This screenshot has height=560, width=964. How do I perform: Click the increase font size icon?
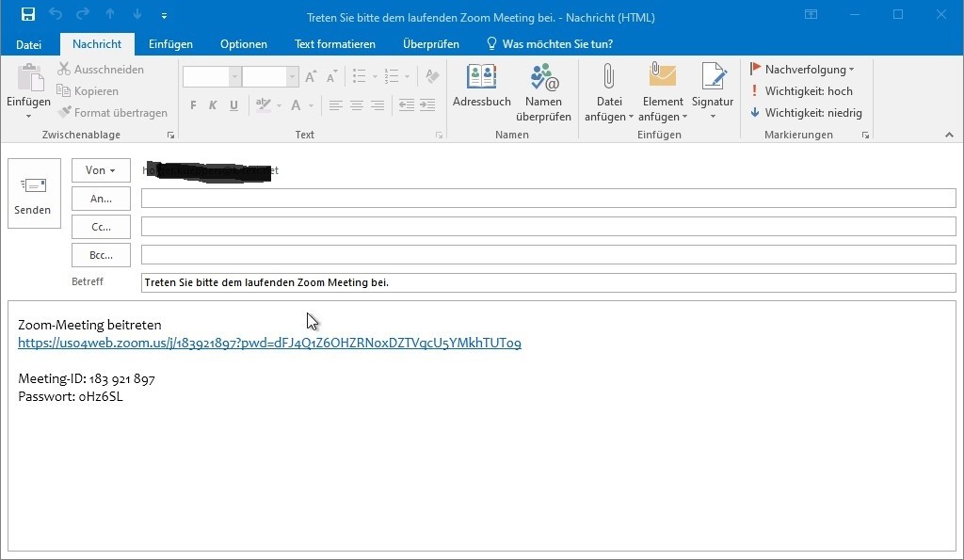311,77
